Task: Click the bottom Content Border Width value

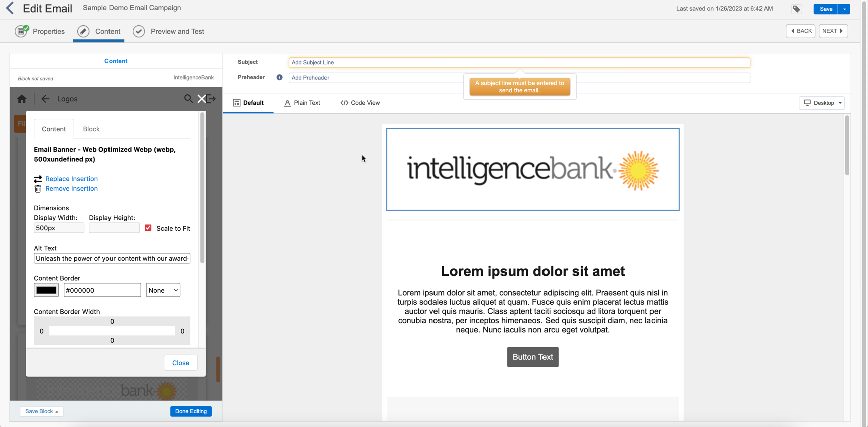Action: coord(112,341)
